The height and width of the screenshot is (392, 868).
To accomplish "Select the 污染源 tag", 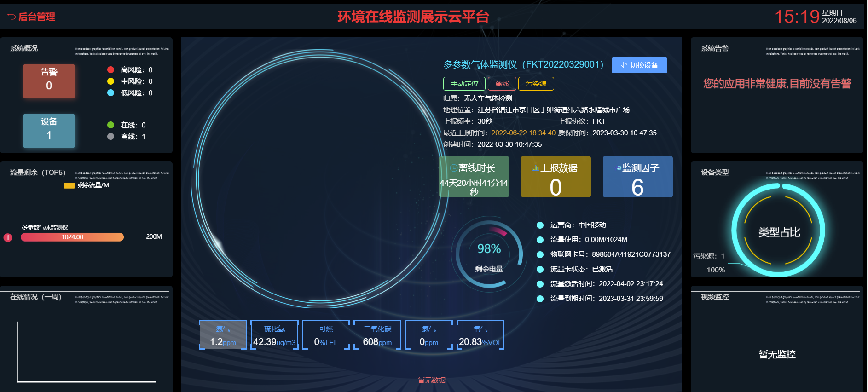I will (536, 84).
